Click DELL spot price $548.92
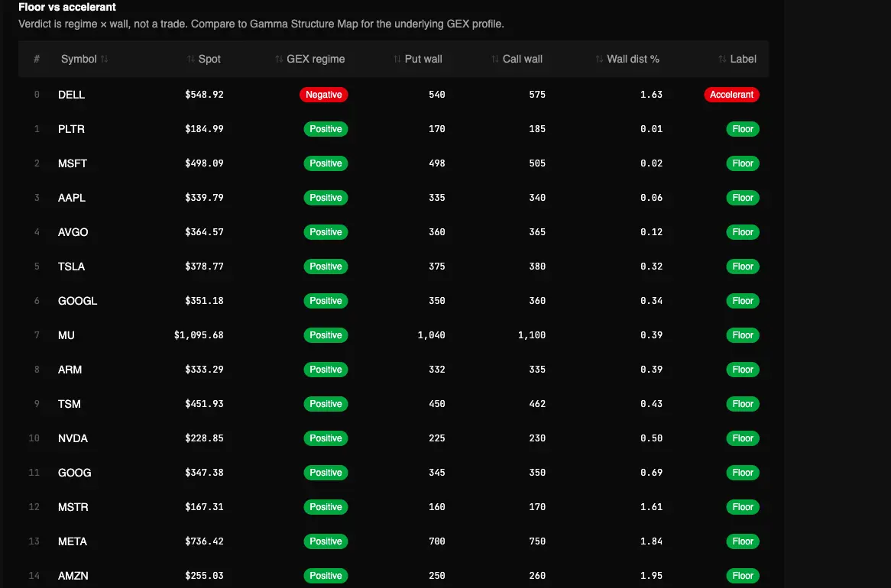 coord(204,95)
